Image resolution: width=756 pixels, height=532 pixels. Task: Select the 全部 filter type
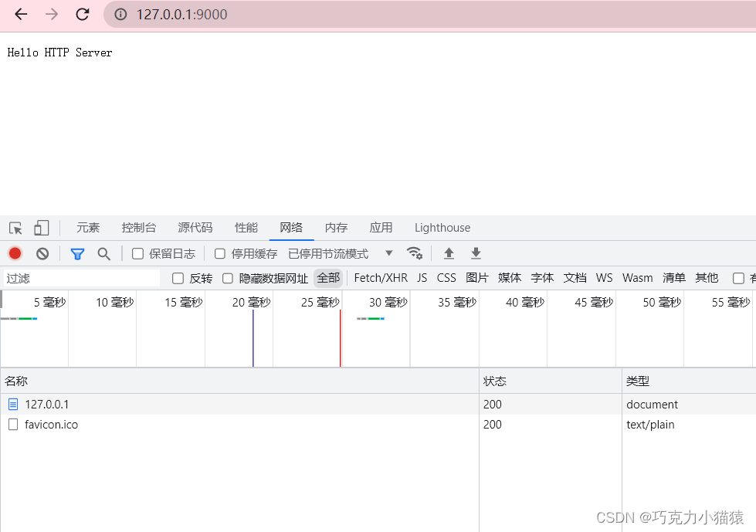pos(328,278)
